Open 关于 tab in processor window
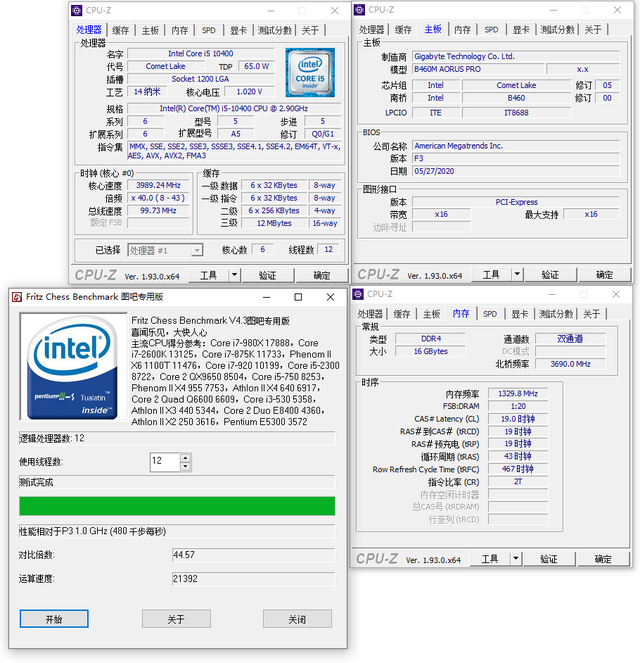This screenshot has height=663, width=640. click(x=310, y=30)
